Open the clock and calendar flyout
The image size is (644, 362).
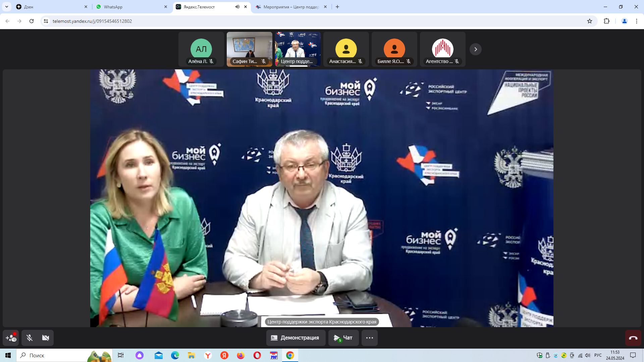[x=615, y=355]
